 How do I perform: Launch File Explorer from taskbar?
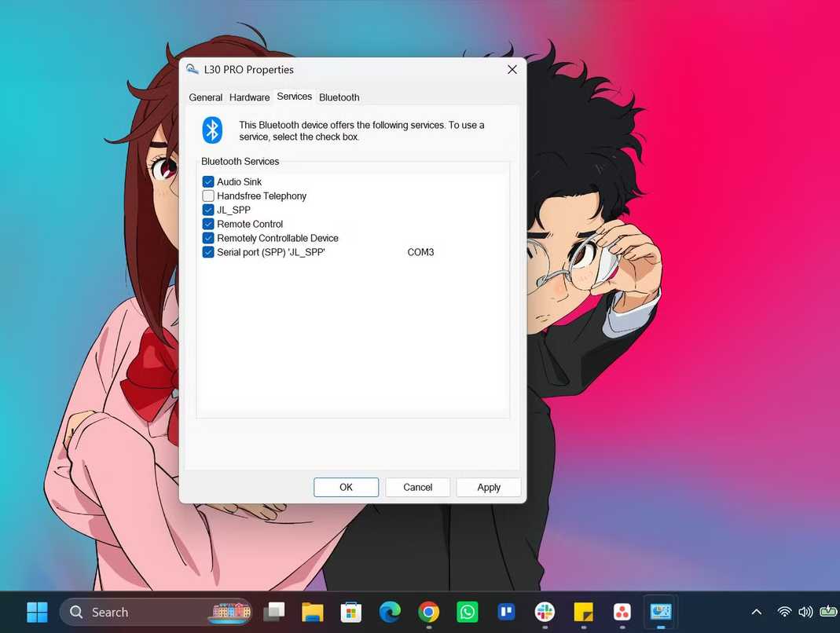tap(312, 612)
